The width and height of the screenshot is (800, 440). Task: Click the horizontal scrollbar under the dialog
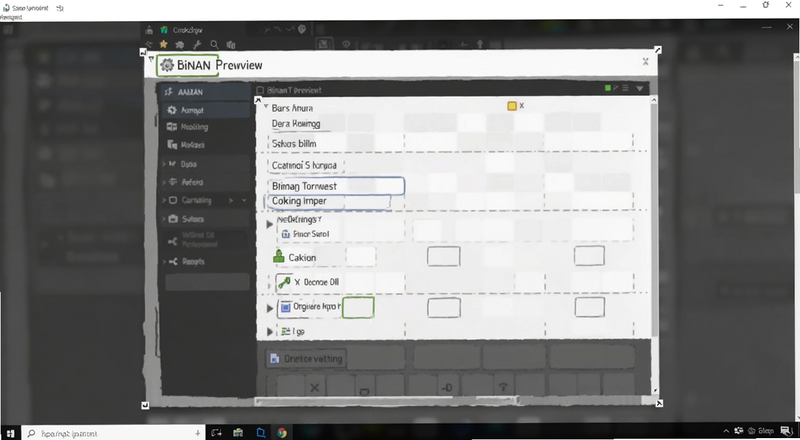[x=387, y=401]
